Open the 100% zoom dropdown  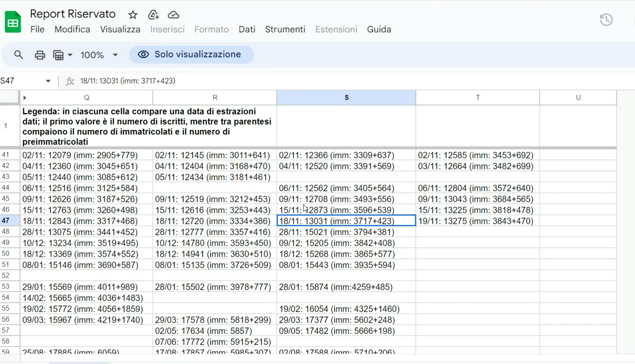pos(99,55)
